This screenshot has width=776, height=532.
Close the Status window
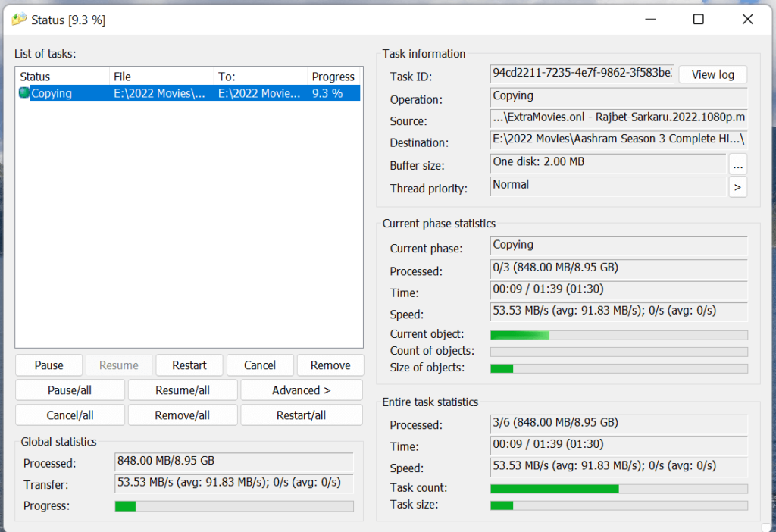click(x=747, y=19)
